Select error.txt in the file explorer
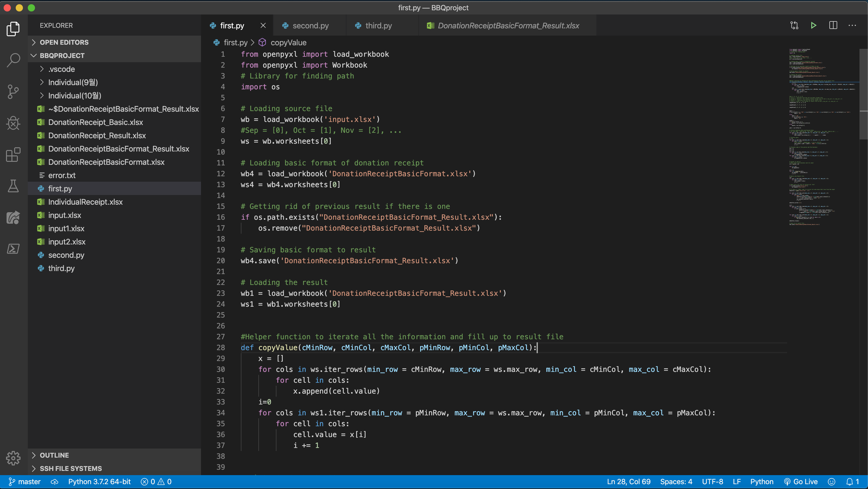 pos(62,175)
